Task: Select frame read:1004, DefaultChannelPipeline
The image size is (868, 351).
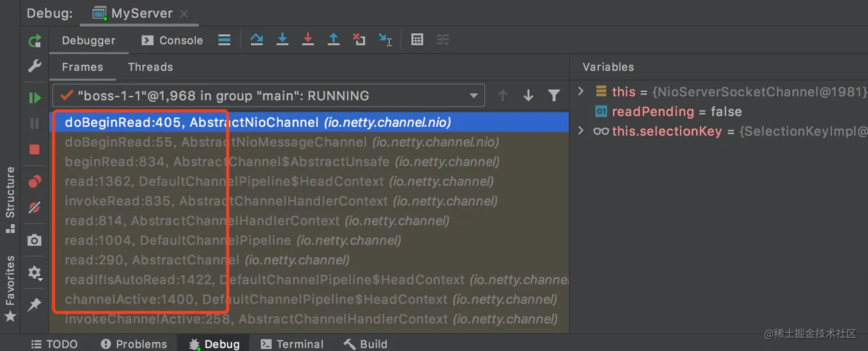Action: 309,240
